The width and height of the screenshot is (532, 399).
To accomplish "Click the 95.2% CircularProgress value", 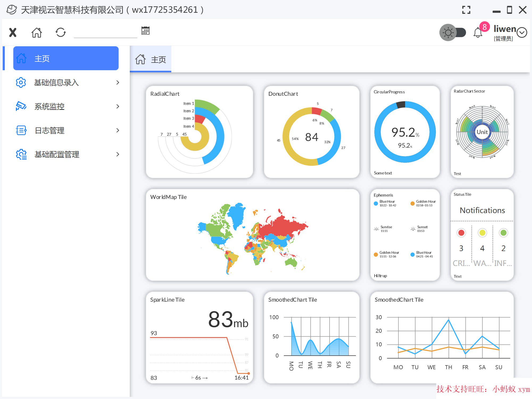I will 404,132.
